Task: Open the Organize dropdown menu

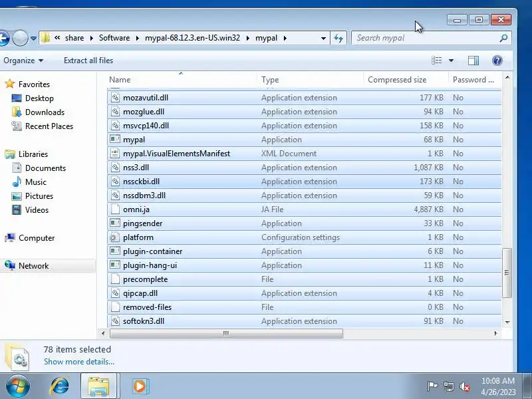Action: tap(23, 61)
